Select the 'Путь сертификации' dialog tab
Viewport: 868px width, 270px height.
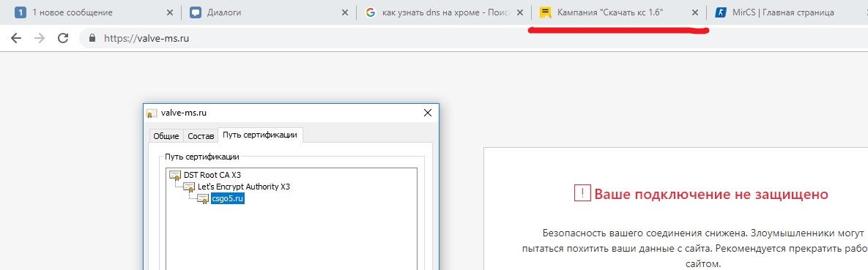pos(260,135)
